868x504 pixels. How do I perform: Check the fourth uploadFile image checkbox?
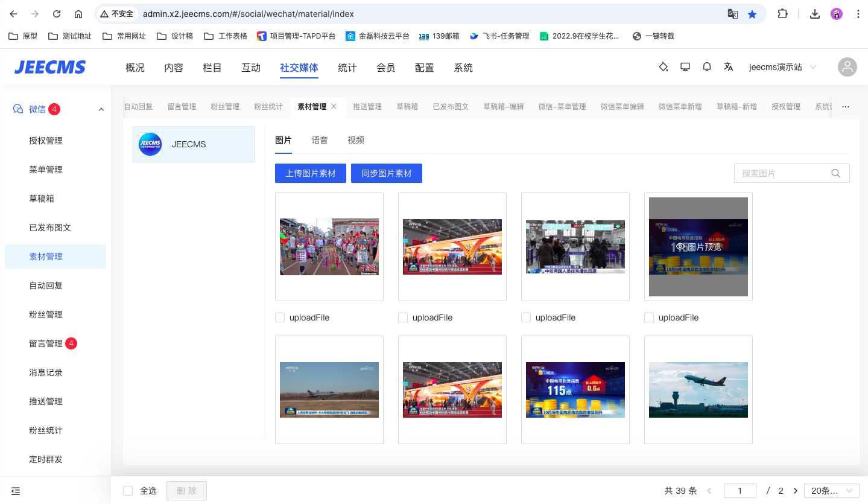tap(649, 317)
